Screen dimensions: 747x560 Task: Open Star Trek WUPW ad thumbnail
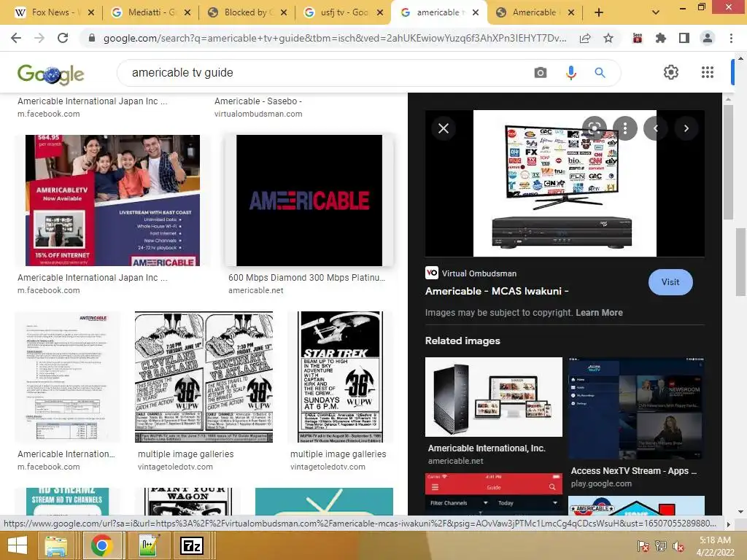340,377
